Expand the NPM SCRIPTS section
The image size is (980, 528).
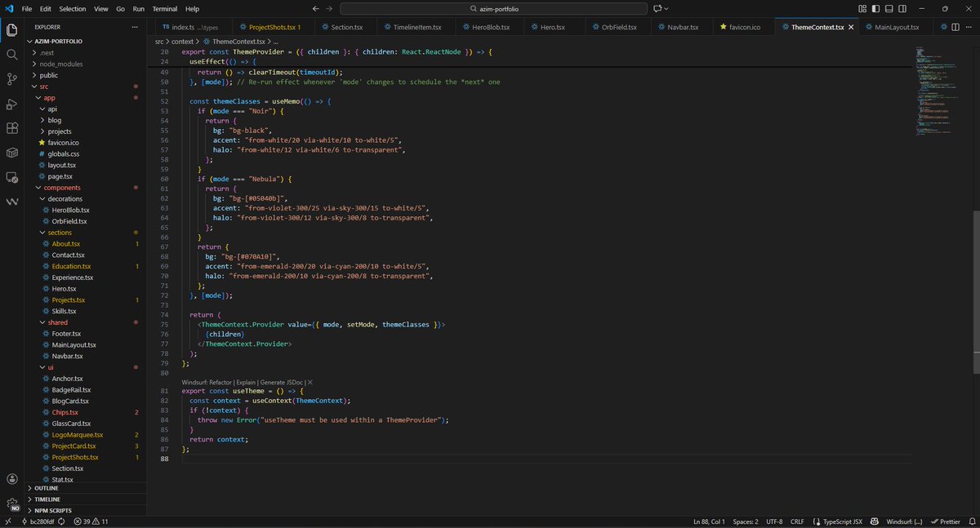pyautogui.click(x=53, y=510)
